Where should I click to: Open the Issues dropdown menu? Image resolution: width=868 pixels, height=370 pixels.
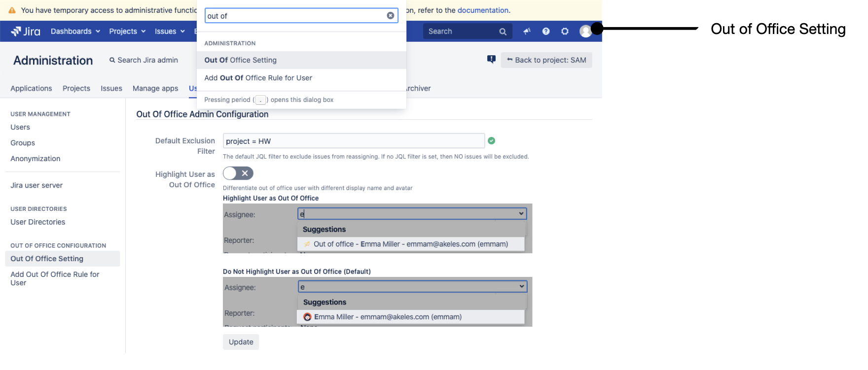(170, 32)
